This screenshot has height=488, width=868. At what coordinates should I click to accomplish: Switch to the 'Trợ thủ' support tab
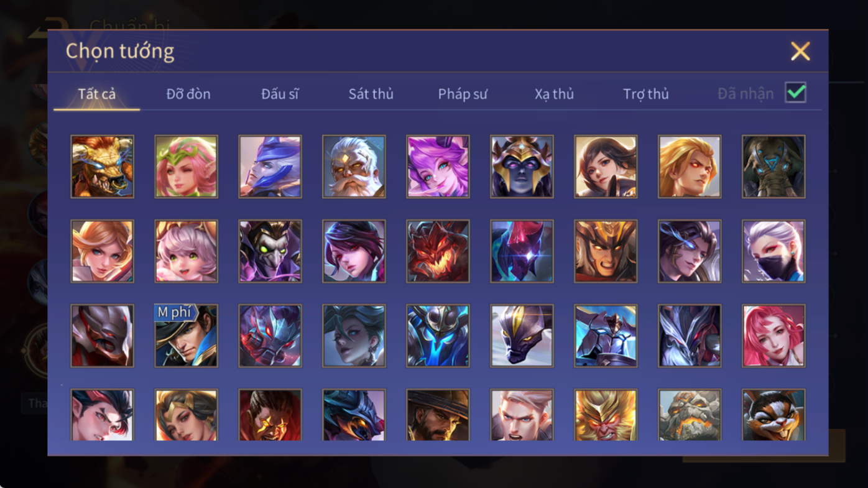646,94
